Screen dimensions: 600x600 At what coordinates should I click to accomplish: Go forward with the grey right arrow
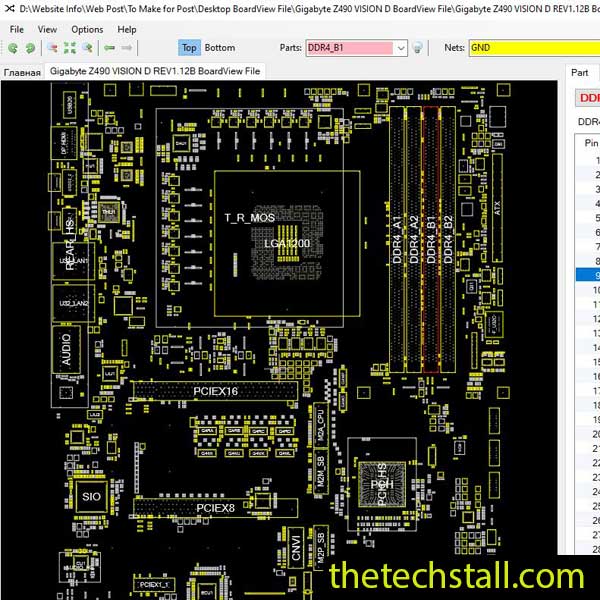[x=127, y=48]
